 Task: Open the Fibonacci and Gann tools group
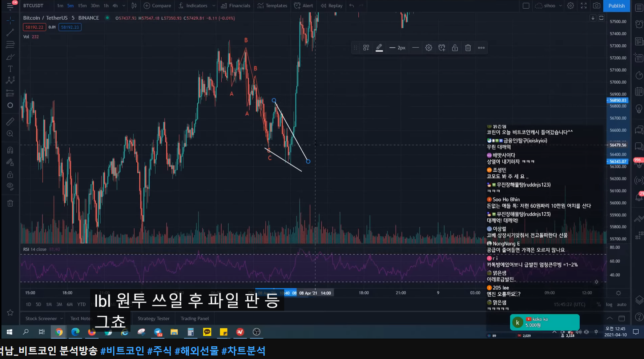click(x=10, y=45)
